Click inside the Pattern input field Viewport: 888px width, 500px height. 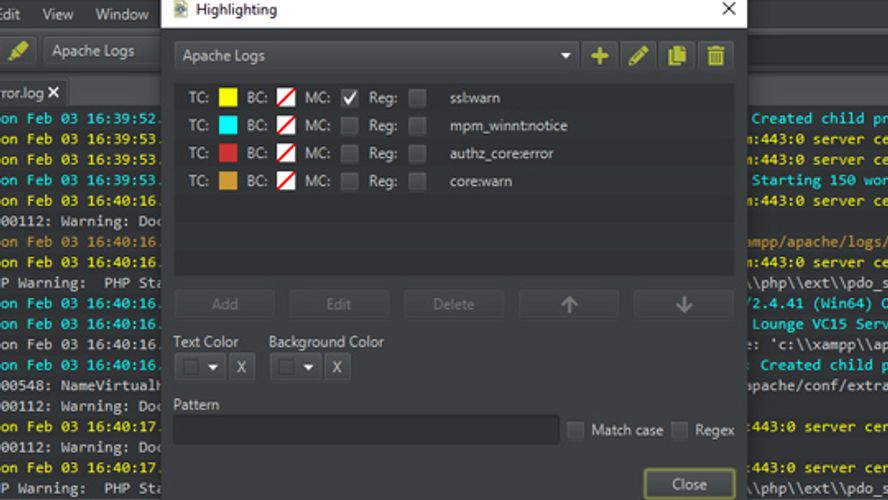(366, 430)
